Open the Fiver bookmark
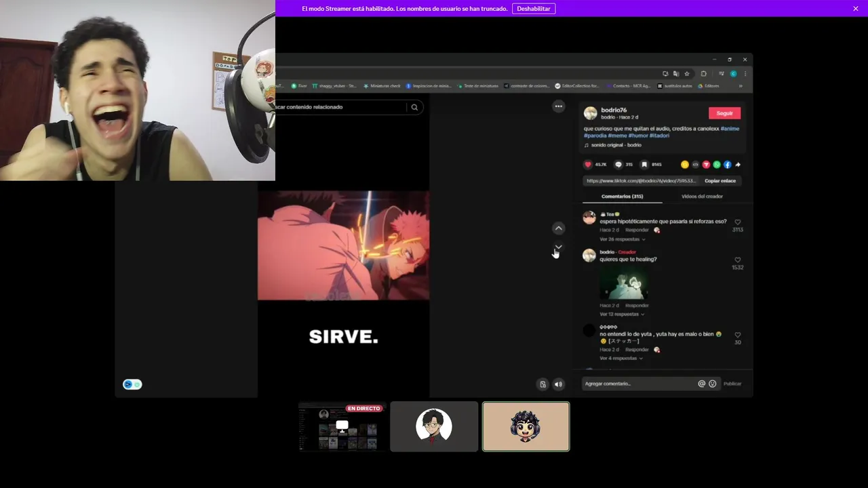868x488 pixels. pos(299,86)
